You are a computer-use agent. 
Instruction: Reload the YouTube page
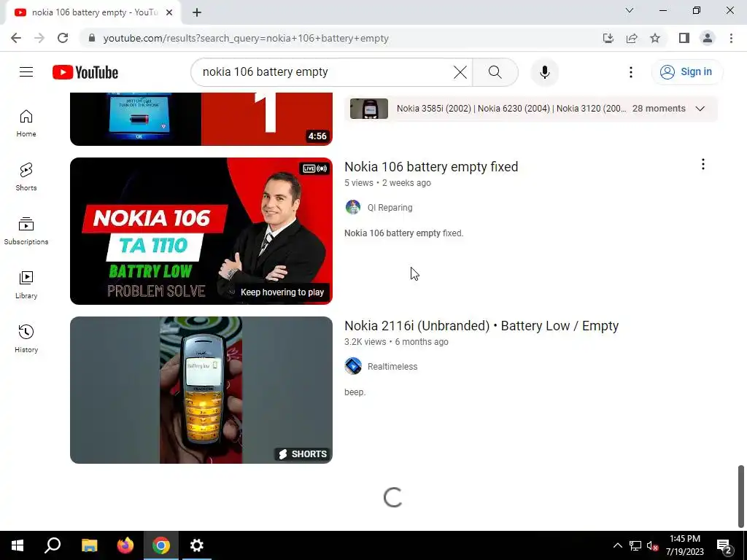coord(63,38)
